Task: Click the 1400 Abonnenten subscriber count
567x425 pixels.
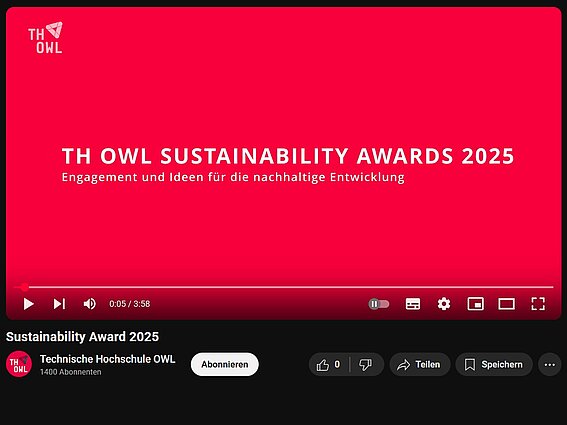Action: tap(71, 372)
